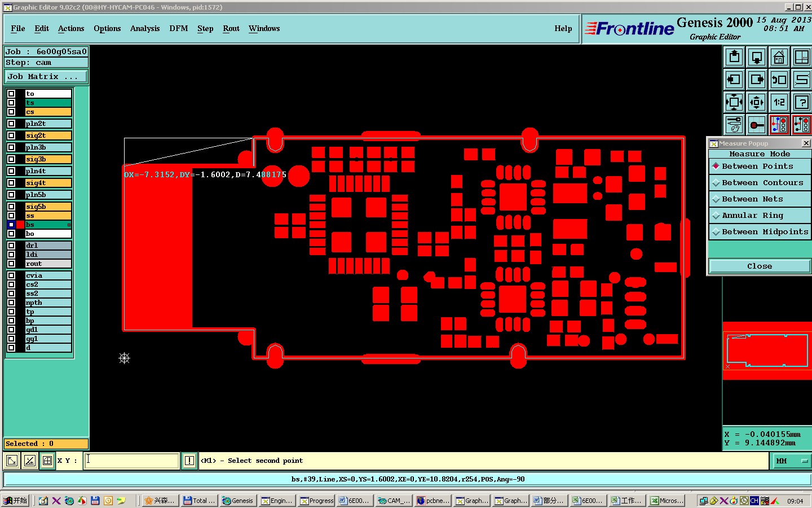Screen dimensions: 812x508
Task: Click the 'Selected : 0' status label
Action: tap(46, 444)
